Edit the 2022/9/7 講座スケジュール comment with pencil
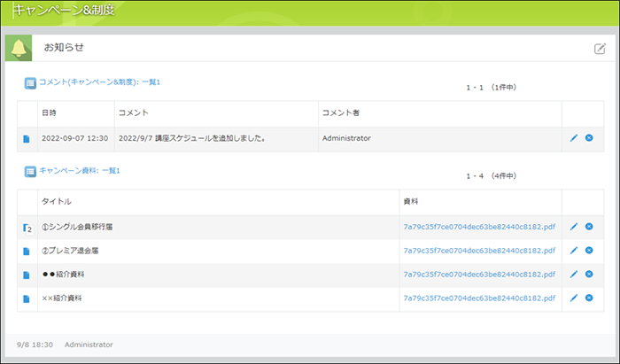Image resolution: width=620 pixels, height=364 pixels. [573, 138]
